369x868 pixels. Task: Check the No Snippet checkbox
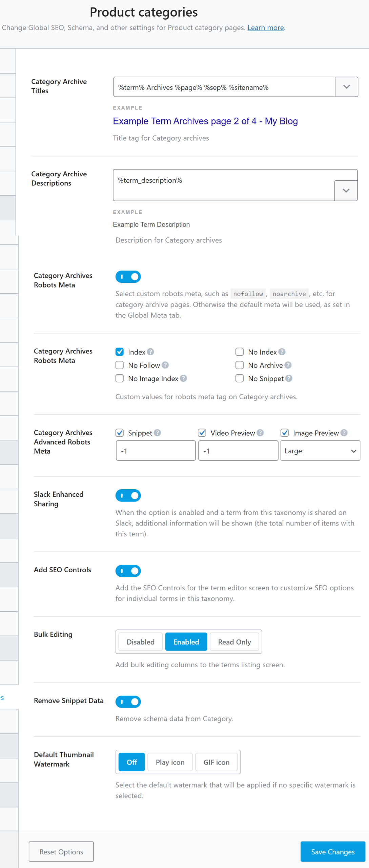point(240,378)
